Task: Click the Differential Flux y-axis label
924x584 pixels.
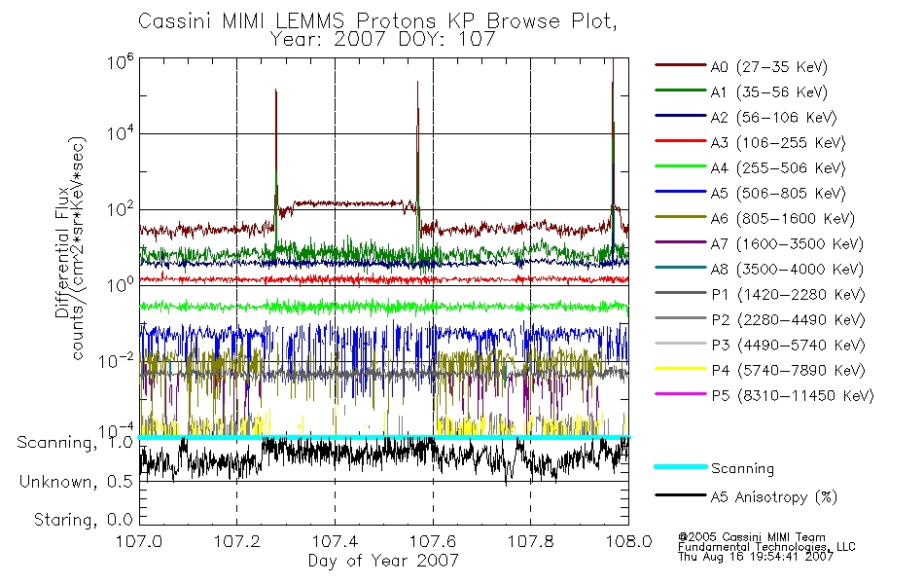Action: pyautogui.click(x=61, y=252)
